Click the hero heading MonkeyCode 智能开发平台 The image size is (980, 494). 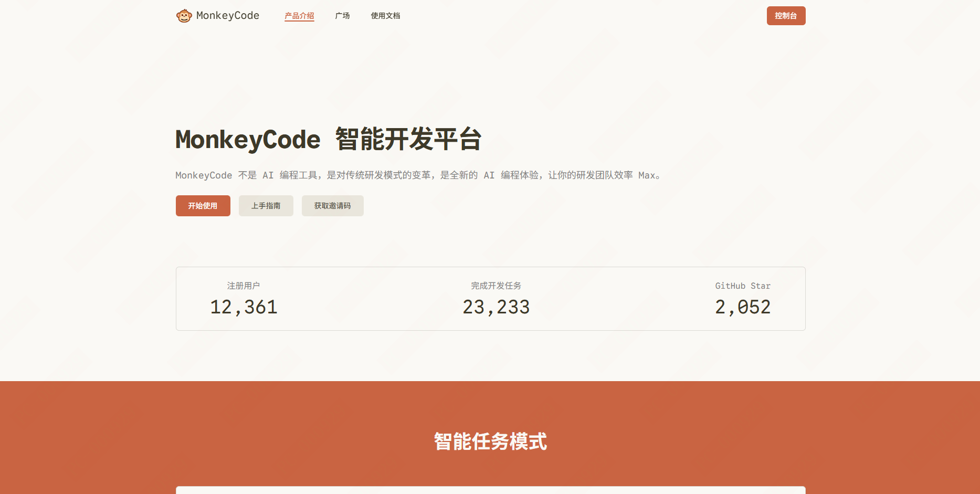(x=328, y=139)
